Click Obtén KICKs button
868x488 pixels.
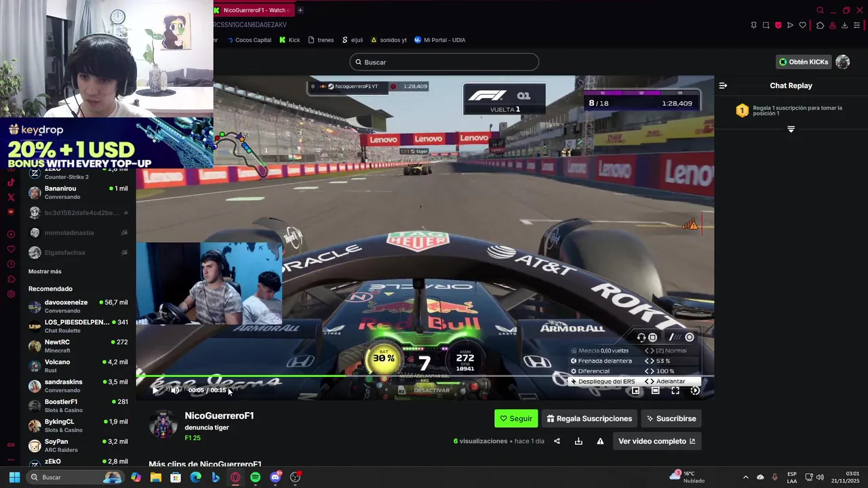pyautogui.click(x=804, y=62)
